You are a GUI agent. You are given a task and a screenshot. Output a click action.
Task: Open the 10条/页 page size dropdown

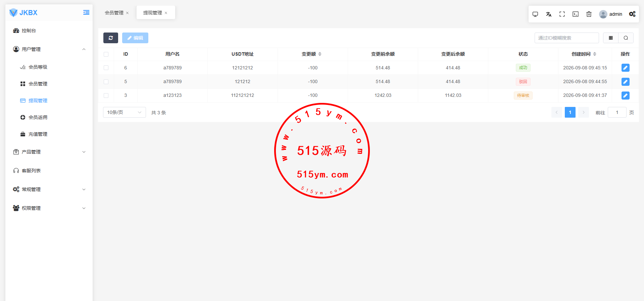[125, 112]
